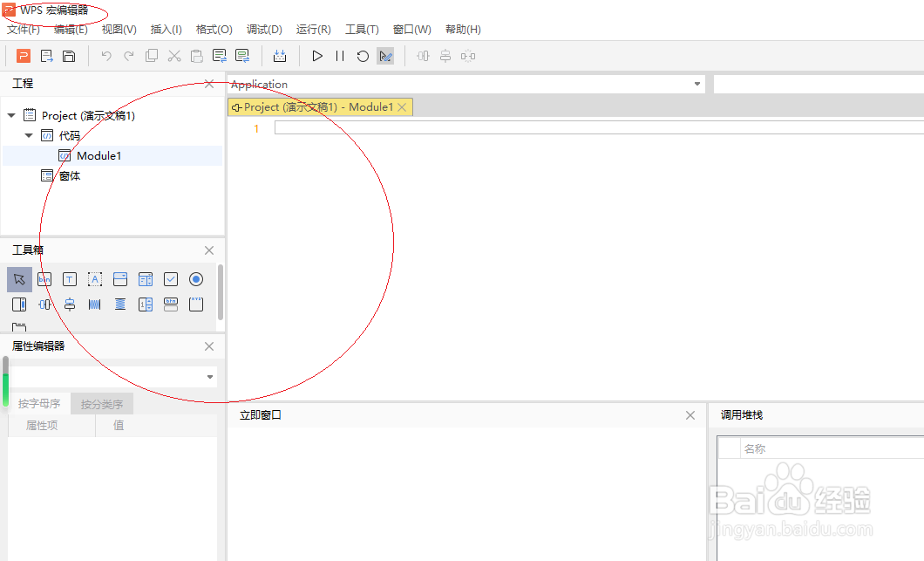Click the horizontal layout icon in top toolbar
This screenshot has height=561, width=924.
(x=423, y=56)
